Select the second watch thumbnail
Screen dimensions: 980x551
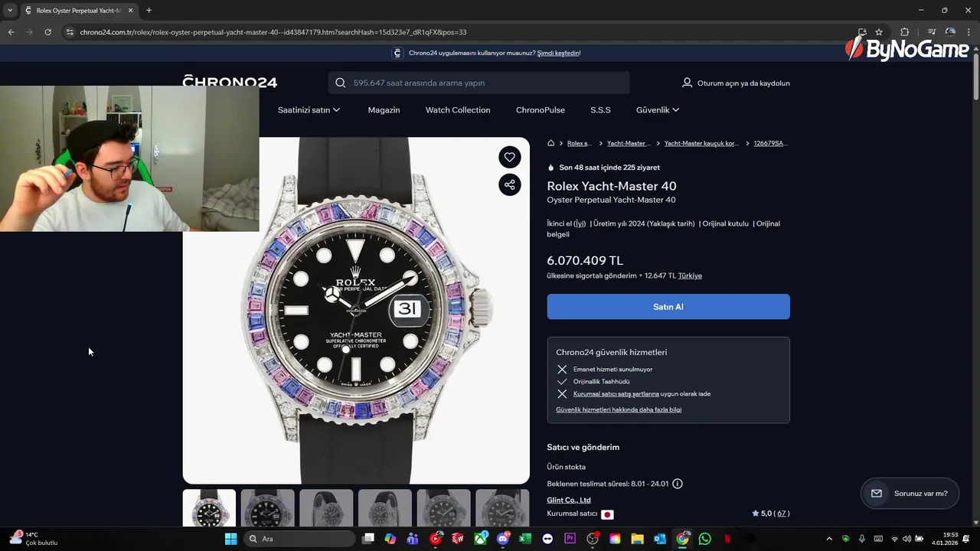268,508
